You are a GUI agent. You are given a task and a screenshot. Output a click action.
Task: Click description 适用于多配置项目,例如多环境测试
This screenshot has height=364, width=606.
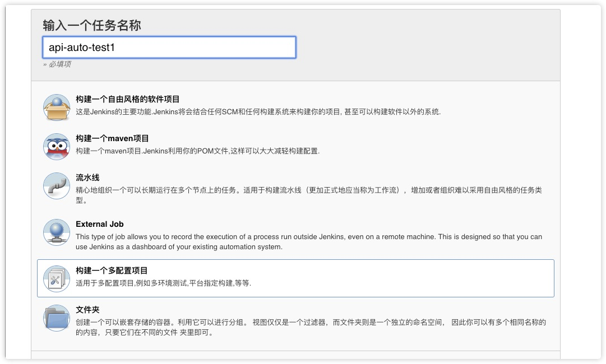[164, 283]
